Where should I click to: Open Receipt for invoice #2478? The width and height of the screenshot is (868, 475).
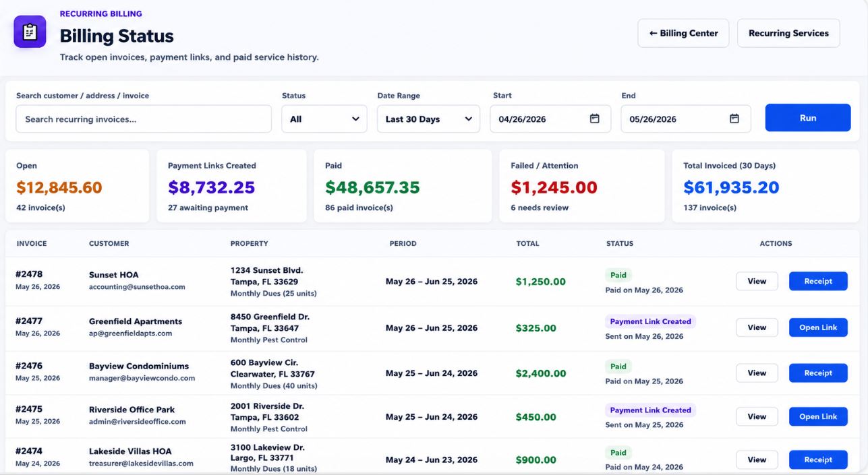818,281
